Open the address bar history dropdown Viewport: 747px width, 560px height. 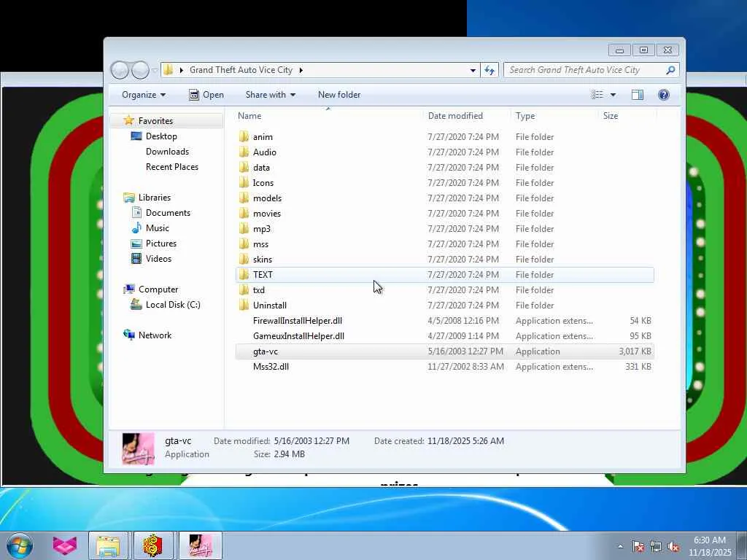[473, 70]
